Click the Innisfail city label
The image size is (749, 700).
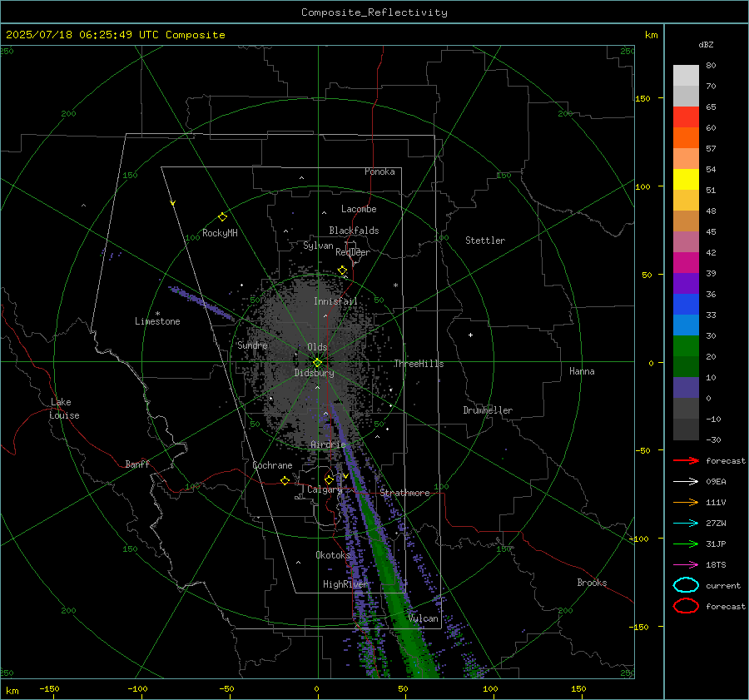(335, 301)
